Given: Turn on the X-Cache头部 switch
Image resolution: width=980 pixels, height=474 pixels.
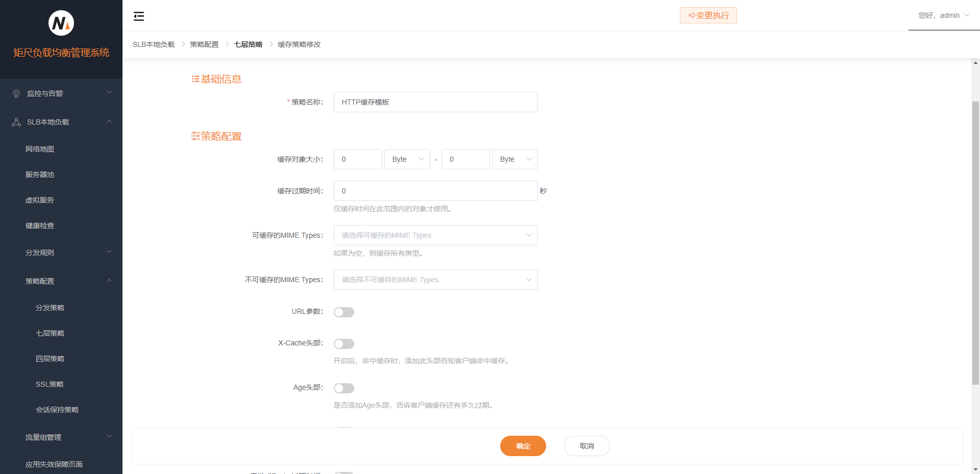Looking at the screenshot, I should coord(344,343).
